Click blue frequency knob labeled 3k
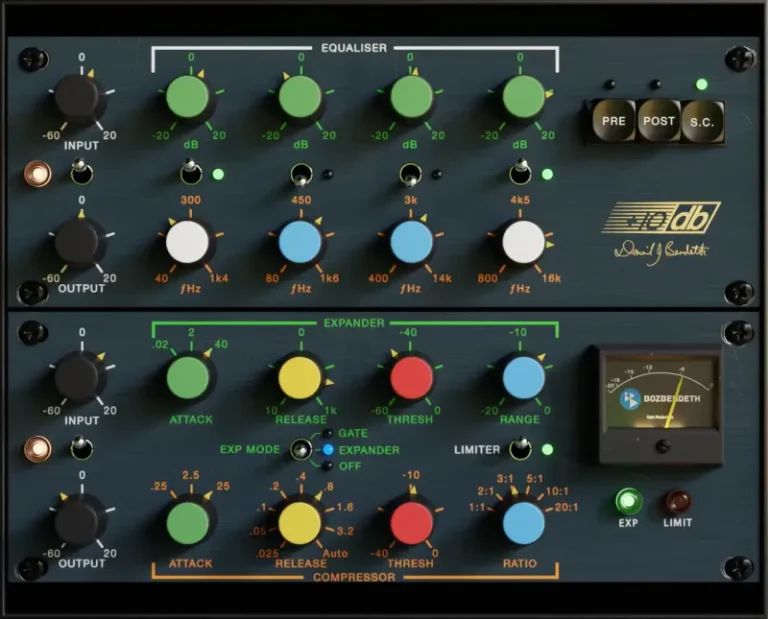The image size is (768, 619). [411, 242]
